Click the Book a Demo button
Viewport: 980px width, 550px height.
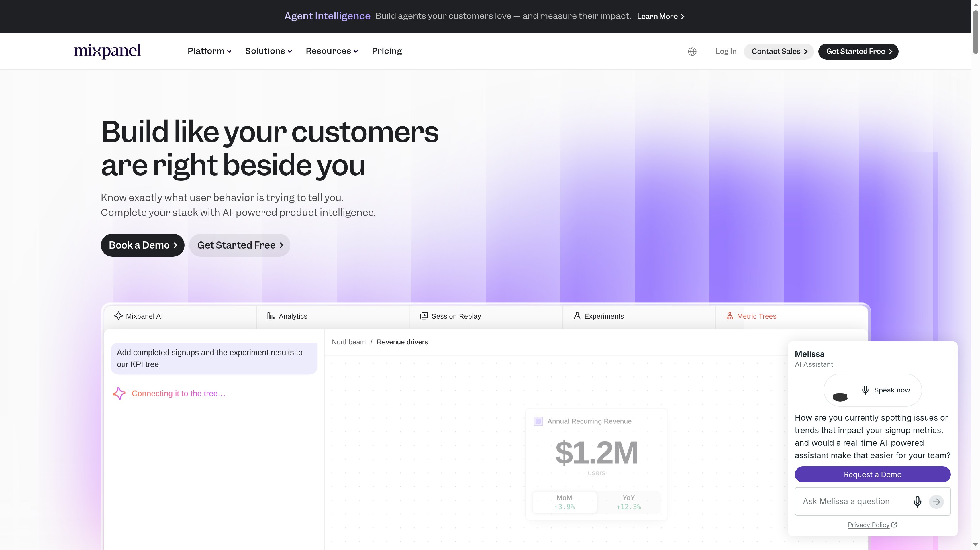[x=143, y=245]
